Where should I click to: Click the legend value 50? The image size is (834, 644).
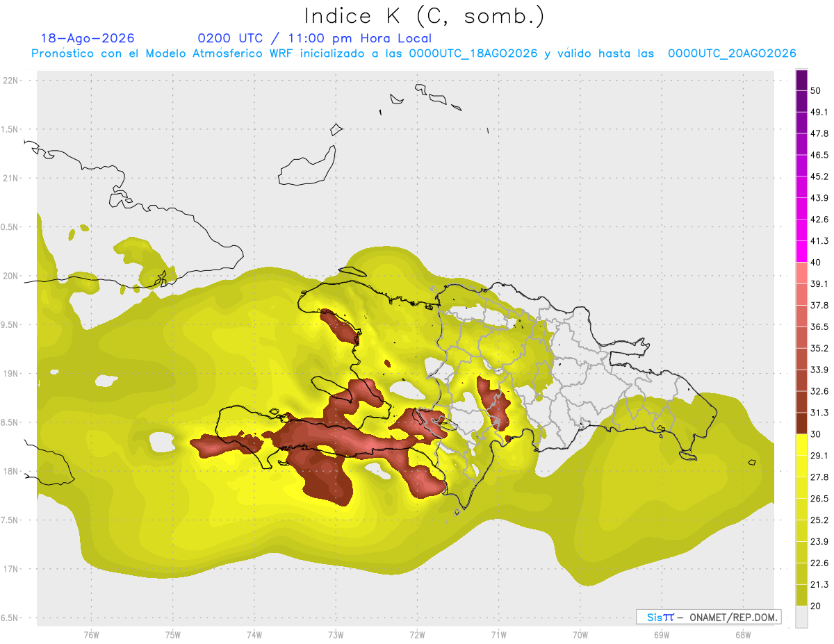[816, 91]
